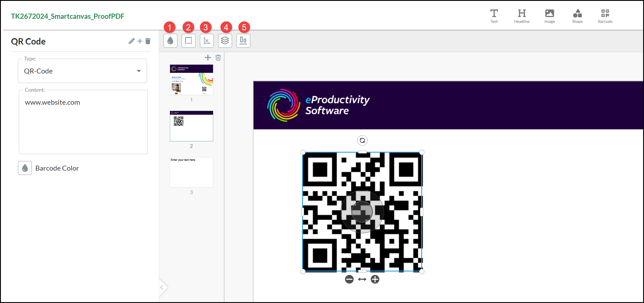Click the color droplet toolbar icon
The width and height of the screenshot is (644, 303).
[170, 41]
